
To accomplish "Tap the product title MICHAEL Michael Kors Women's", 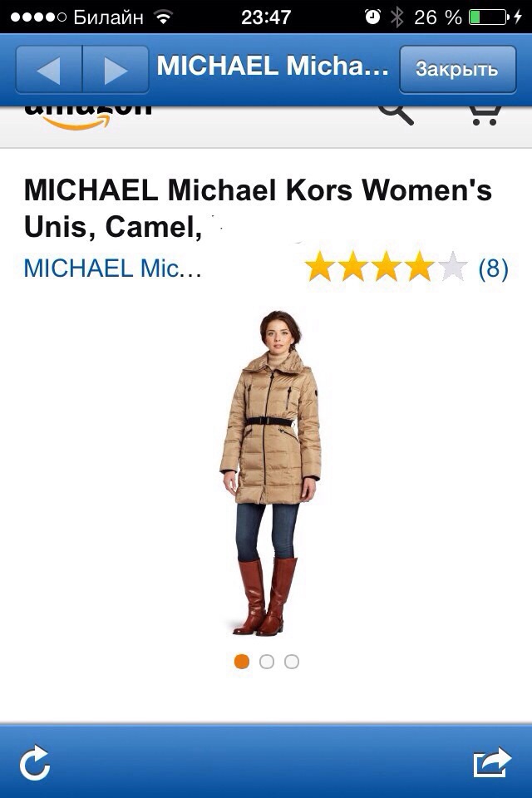I will pos(258,190).
